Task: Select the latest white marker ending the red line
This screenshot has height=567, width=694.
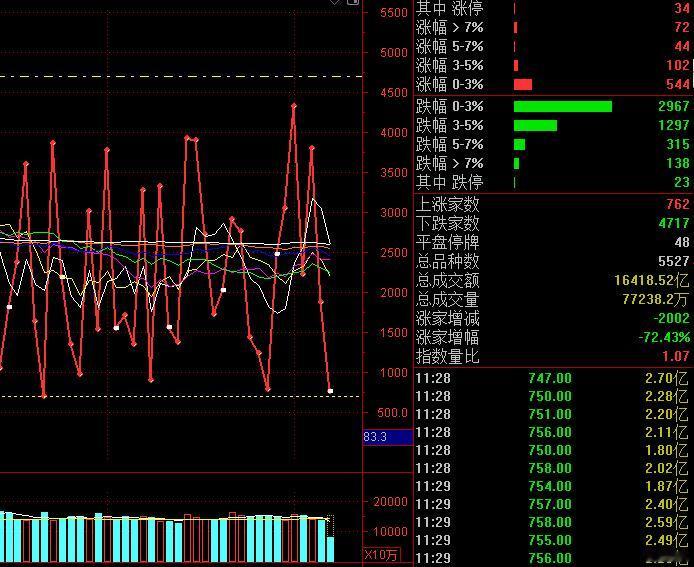Action: pyautogui.click(x=330, y=391)
